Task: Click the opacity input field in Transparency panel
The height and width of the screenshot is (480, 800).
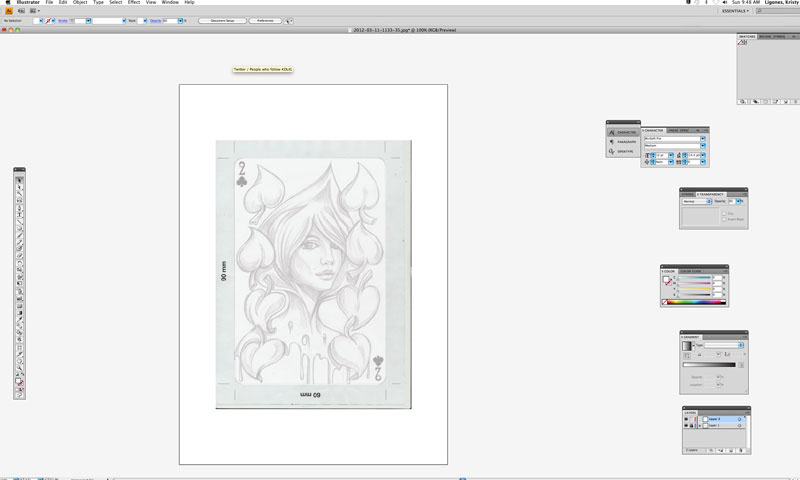Action: click(x=731, y=201)
